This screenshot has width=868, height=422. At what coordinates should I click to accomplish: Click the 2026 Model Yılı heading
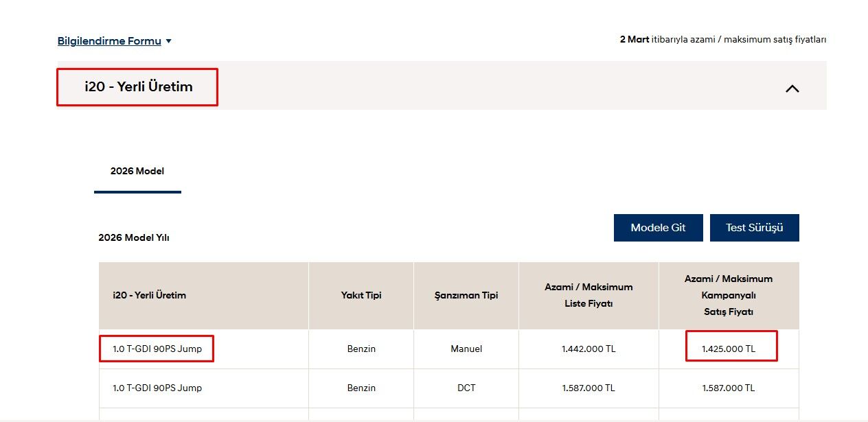pos(134,238)
